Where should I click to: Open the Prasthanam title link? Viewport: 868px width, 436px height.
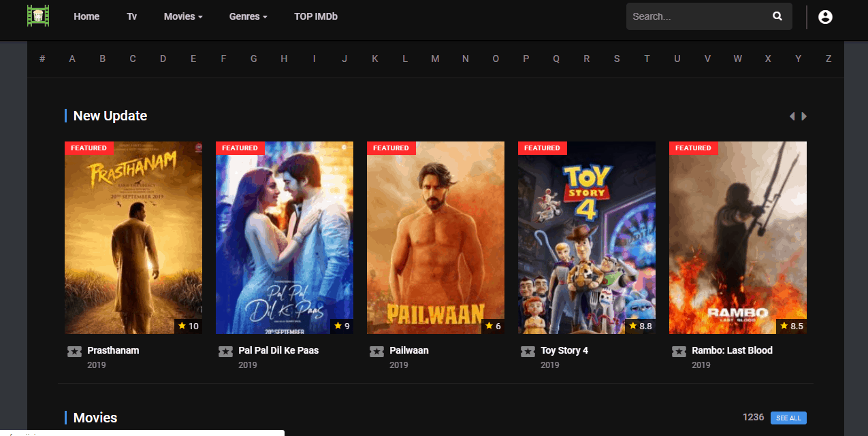tap(113, 350)
